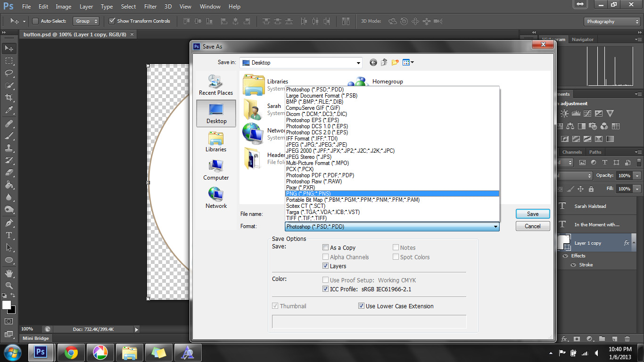Viewport: 644px width, 362px height.
Task: Toggle Quick Mask mode icon
Action: click(x=8, y=321)
